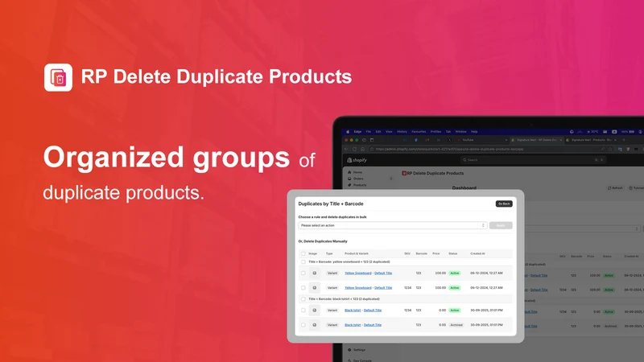
Task: Click the search magnifier icon in Shopify
Action: point(464,160)
